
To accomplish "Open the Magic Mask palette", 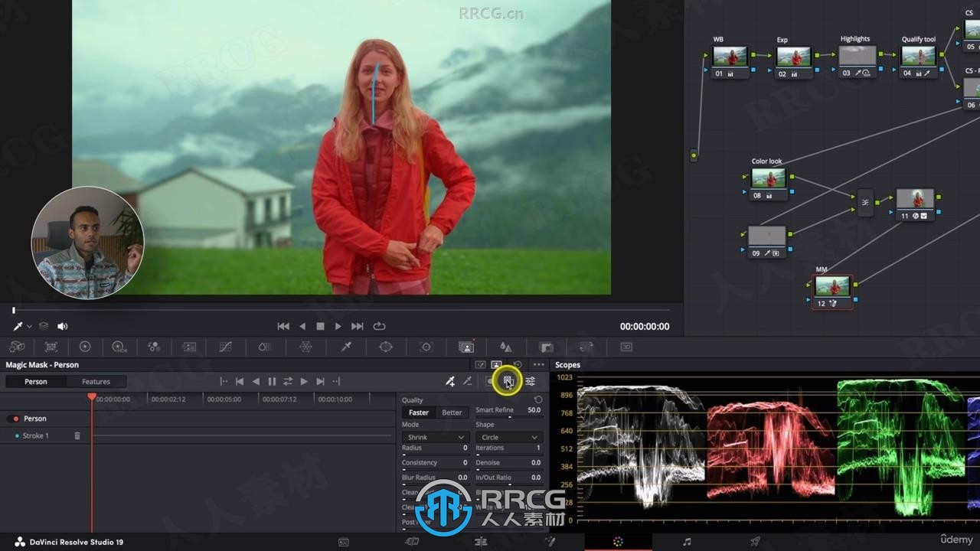I will tap(465, 347).
